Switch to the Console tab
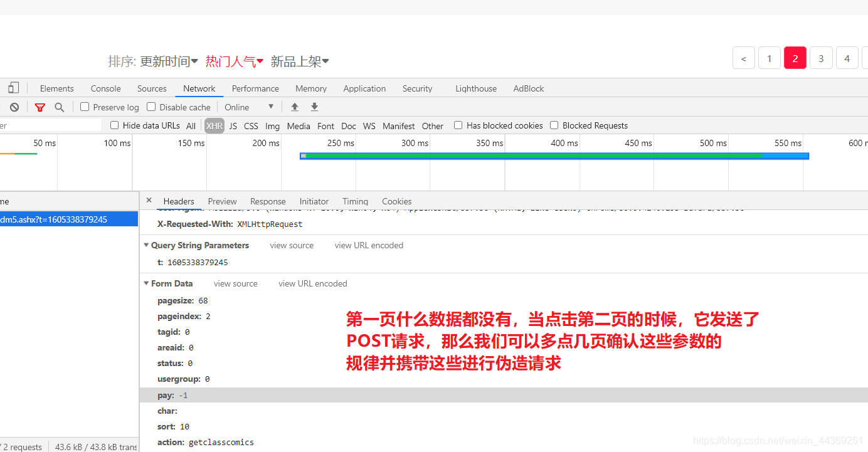The image size is (868, 452). 105,88
